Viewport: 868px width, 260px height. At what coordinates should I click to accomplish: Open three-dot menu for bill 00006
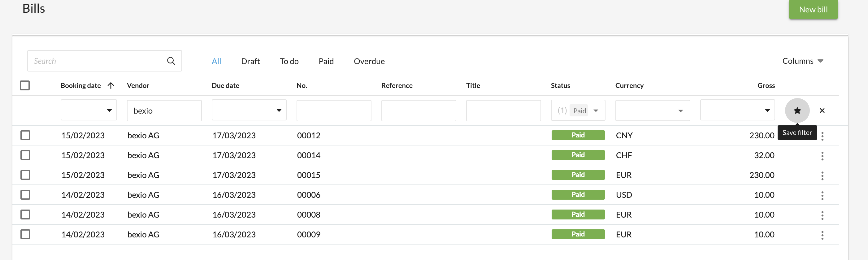tap(822, 195)
